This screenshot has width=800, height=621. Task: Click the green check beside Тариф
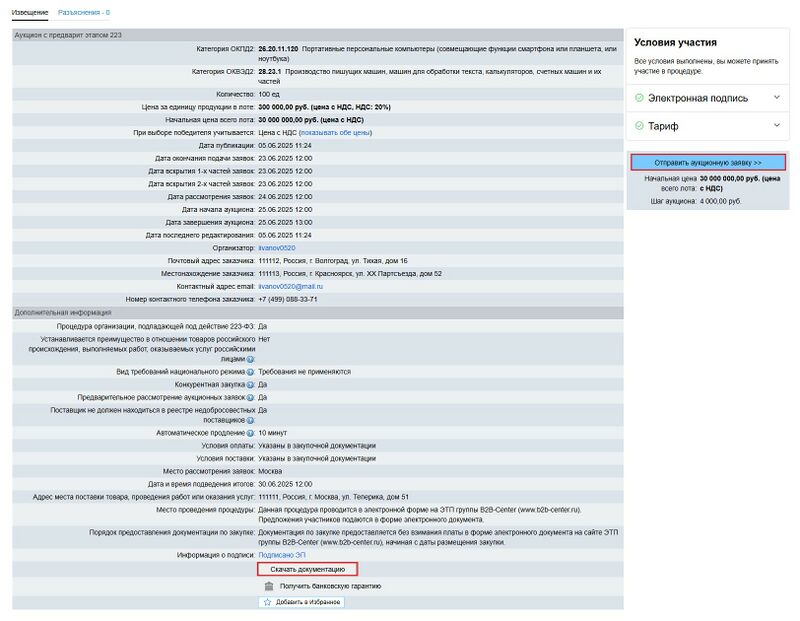click(x=639, y=126)
